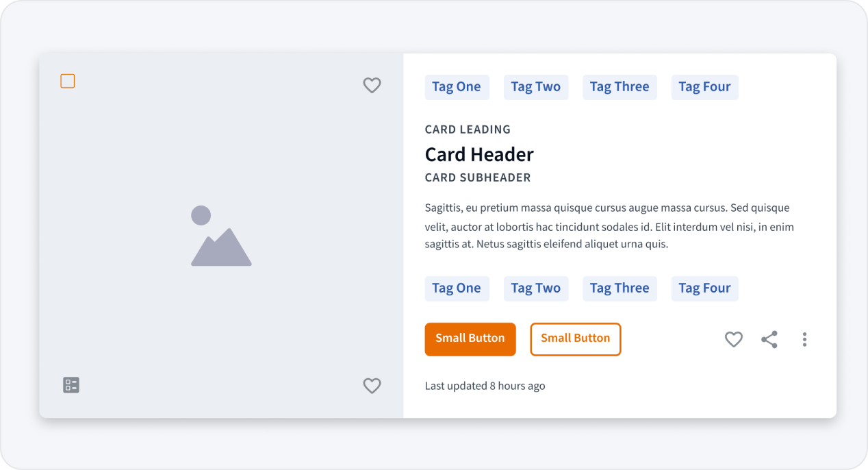Select Tag One in the top row
The width and height of the screenshot is (868, 470).
(x=457, y=87)
